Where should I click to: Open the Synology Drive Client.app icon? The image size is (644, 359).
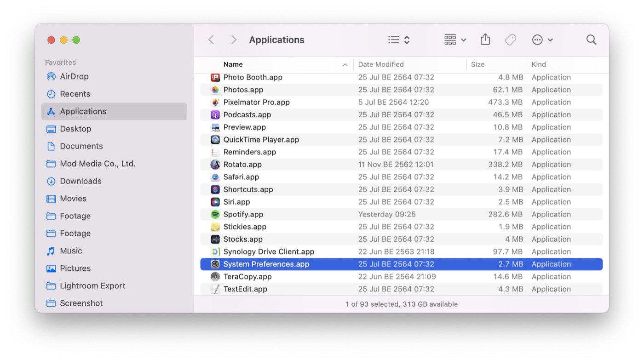[x=216, y=251]
